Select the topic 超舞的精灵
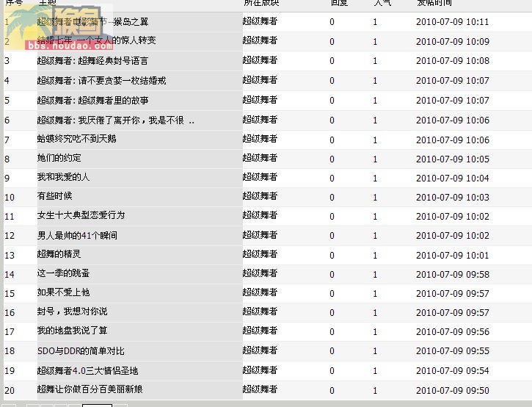Screen dimensions: 532x407 point(59,253)
